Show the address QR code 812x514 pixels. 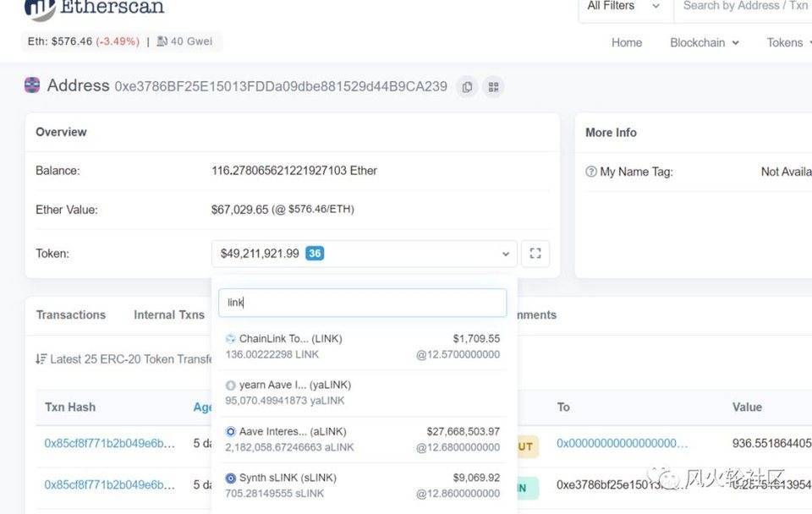[x=493, y=86]
